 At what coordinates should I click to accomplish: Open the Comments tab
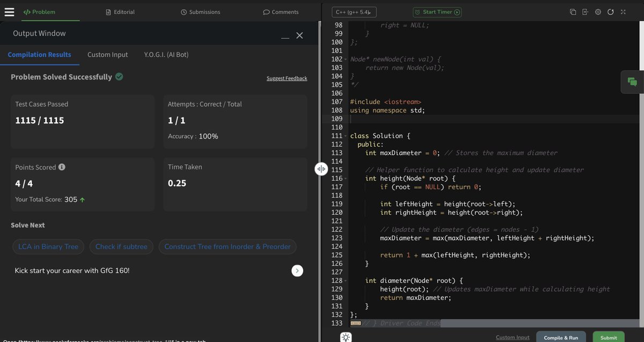(x=281, y=12)
